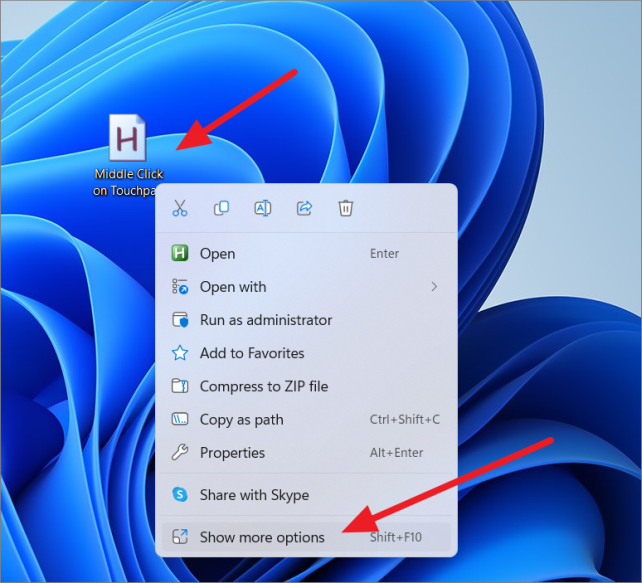Image resolution: width=642 pixels, height=583 pixels.
Task: Click the zip folder icon beside Compress
Action: click(x=180, y=386)
